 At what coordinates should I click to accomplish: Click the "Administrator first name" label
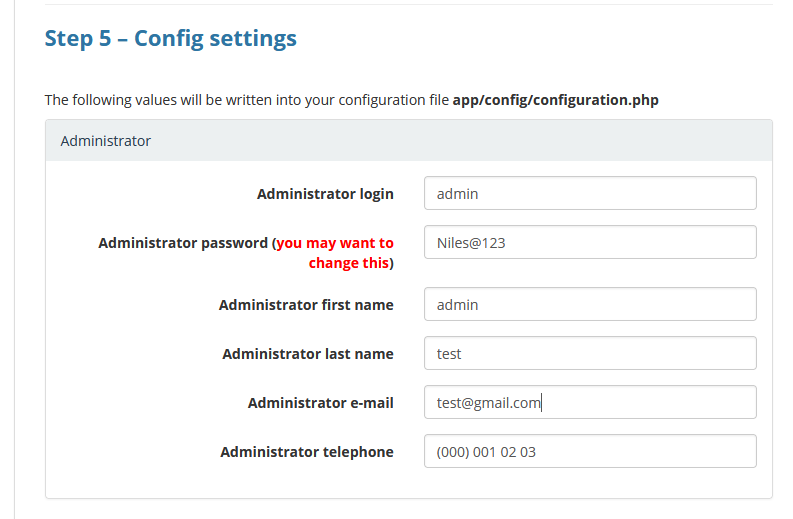click(306, 305)
